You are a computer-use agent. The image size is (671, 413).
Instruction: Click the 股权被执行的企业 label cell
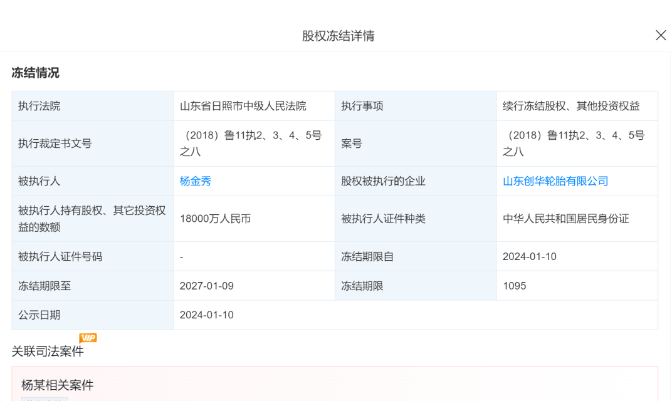tap(383, 181)
